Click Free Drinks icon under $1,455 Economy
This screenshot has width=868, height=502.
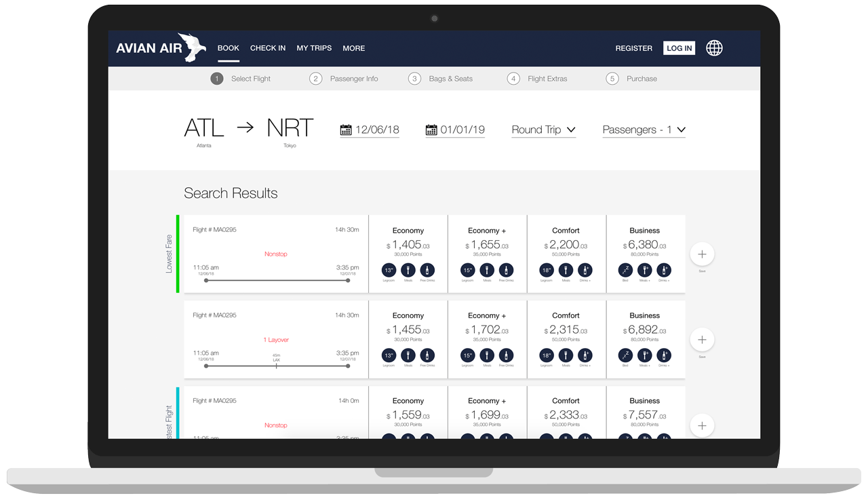point(427,355)
